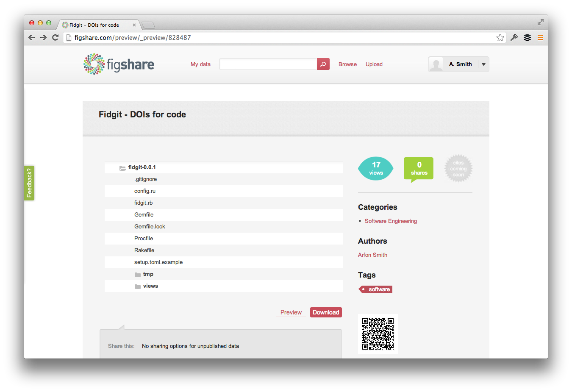
Task: Focus the figshare search field
Action: coord(268,64)
